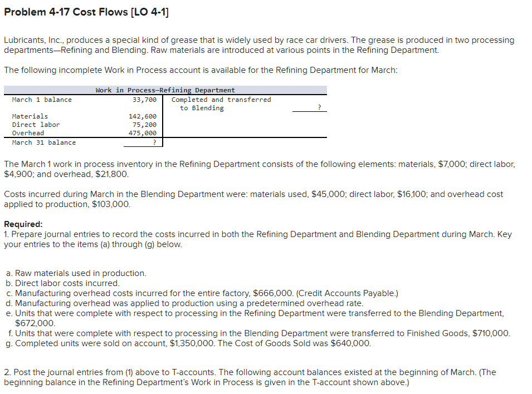Click item f. about Finished Goods $710,000

coord(258,333)
